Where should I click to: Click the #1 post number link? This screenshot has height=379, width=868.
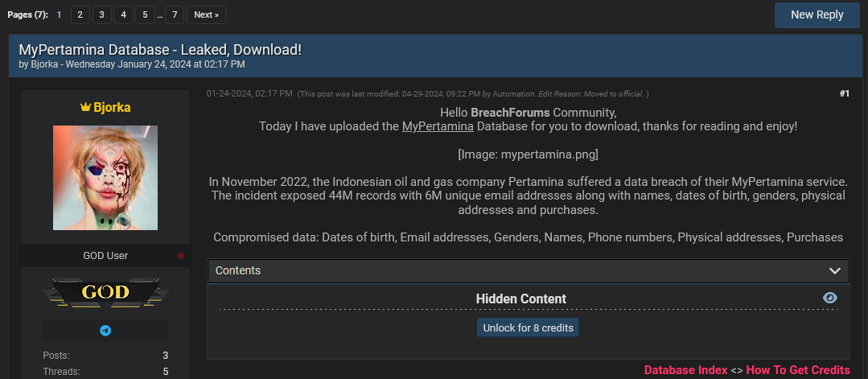tap(844, 93)
